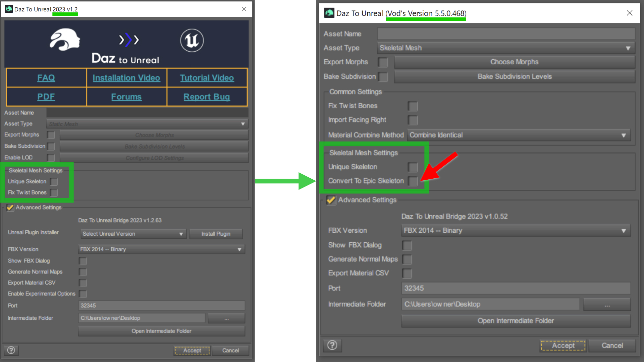Open the PDF link

point(46,97)
